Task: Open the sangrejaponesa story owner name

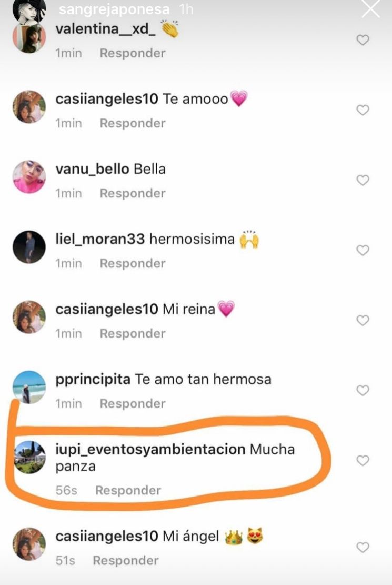Action: tap(114, 9)
